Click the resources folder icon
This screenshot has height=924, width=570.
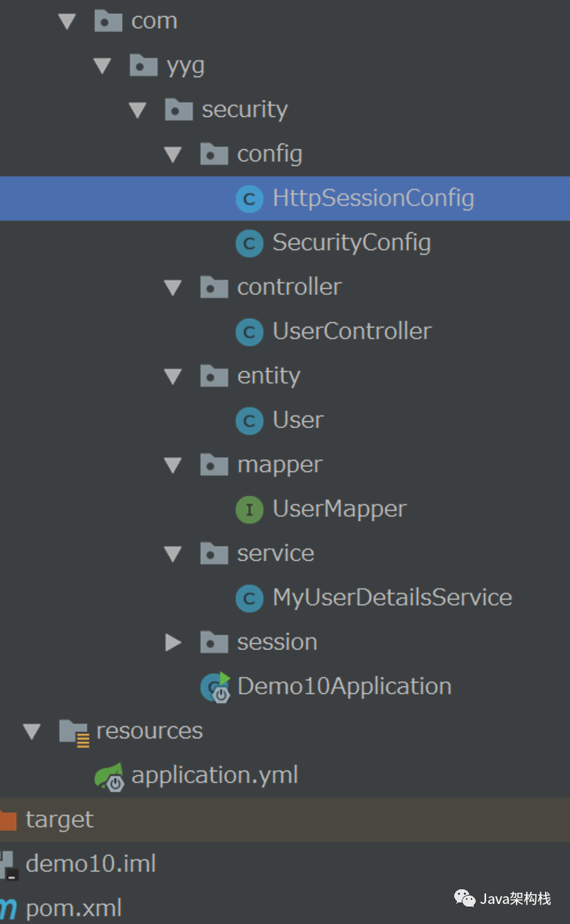pyautogui.click(x=74, y=731)
